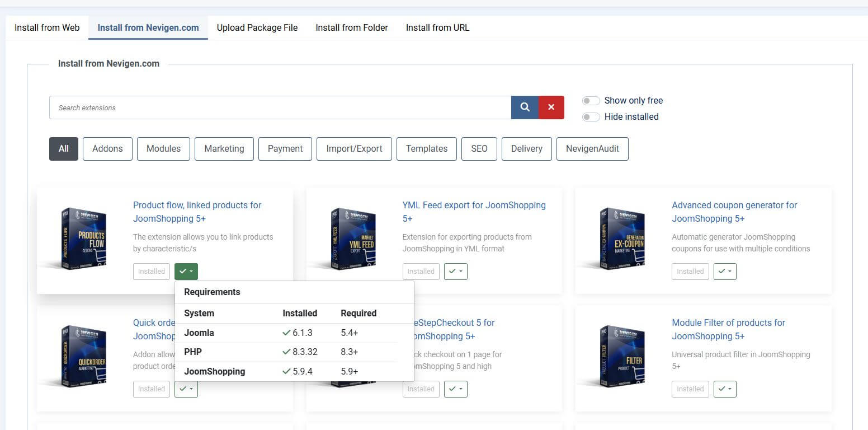Toggle Show only free switch
868x430 pixels.
(x=591, y=101)
